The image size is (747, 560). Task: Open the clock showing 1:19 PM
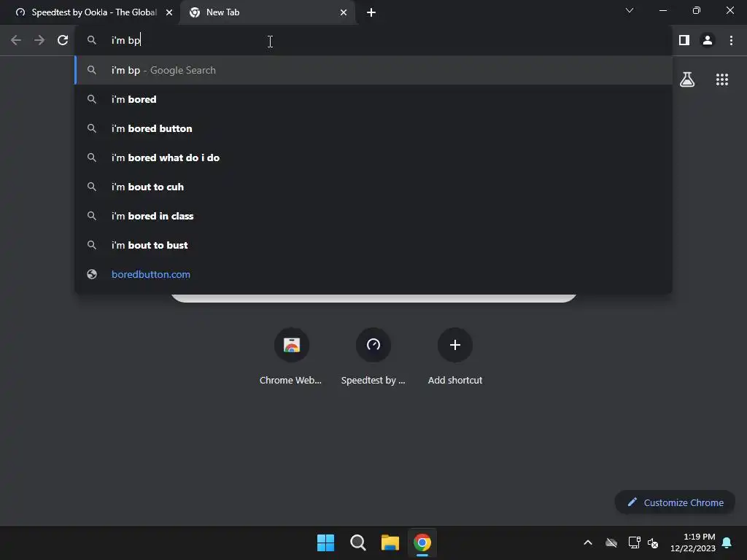click(693, 542)
